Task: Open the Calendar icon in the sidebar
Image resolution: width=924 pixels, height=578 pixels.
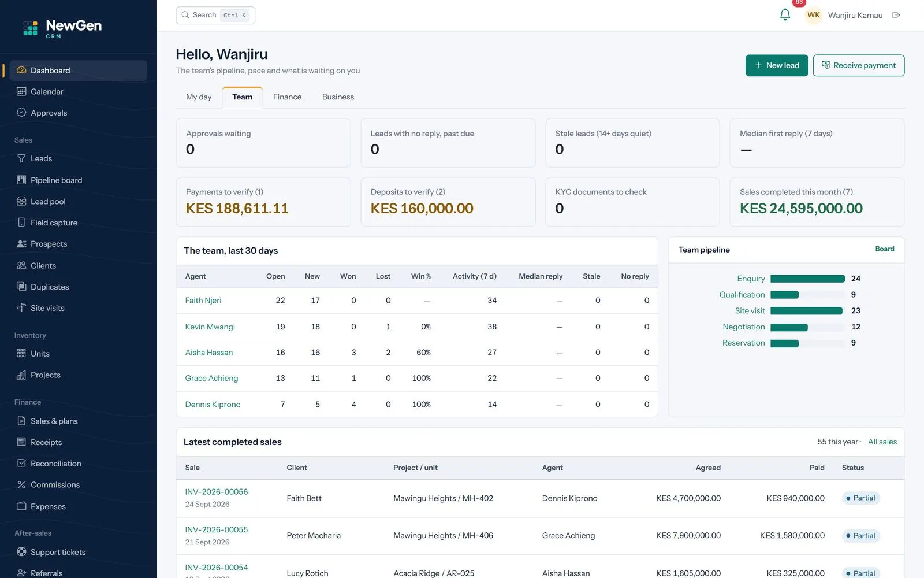Action: 21,91
